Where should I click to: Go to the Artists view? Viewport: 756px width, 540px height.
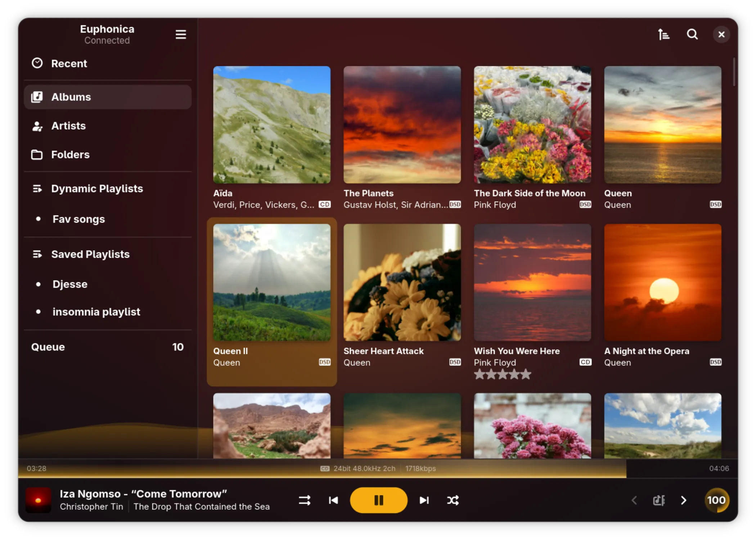click(107, 126)
